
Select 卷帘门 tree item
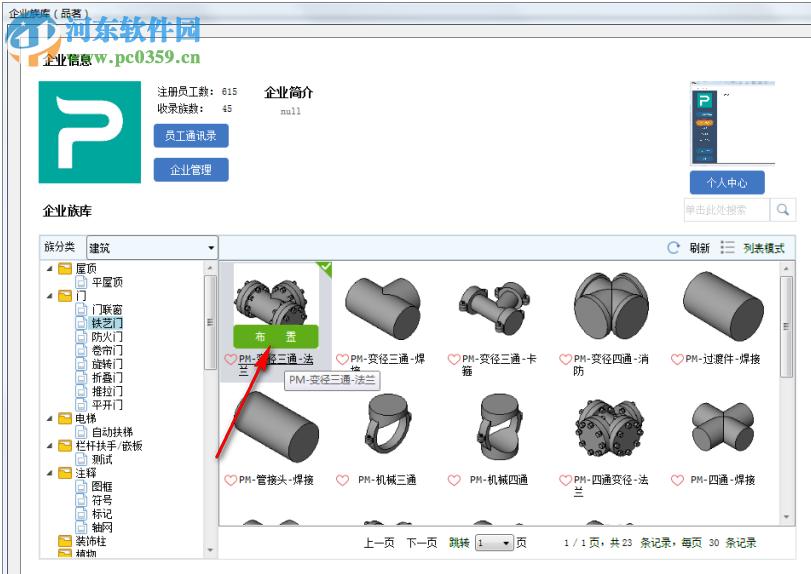pos(107,351)
